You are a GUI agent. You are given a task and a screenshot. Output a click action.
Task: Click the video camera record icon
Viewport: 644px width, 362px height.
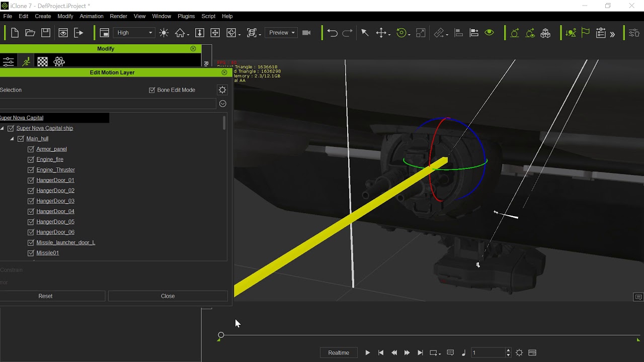[306, 33]
